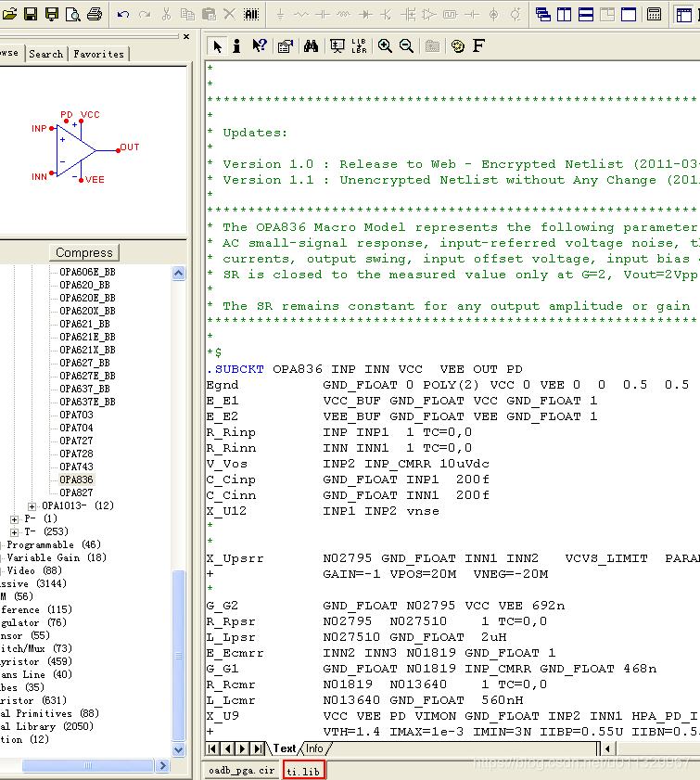Image resolution: width=700 pixels, height=780 pixels.
Task: Switch to the Info page tab
Action: pyautogui.click(x=314, y=748)
